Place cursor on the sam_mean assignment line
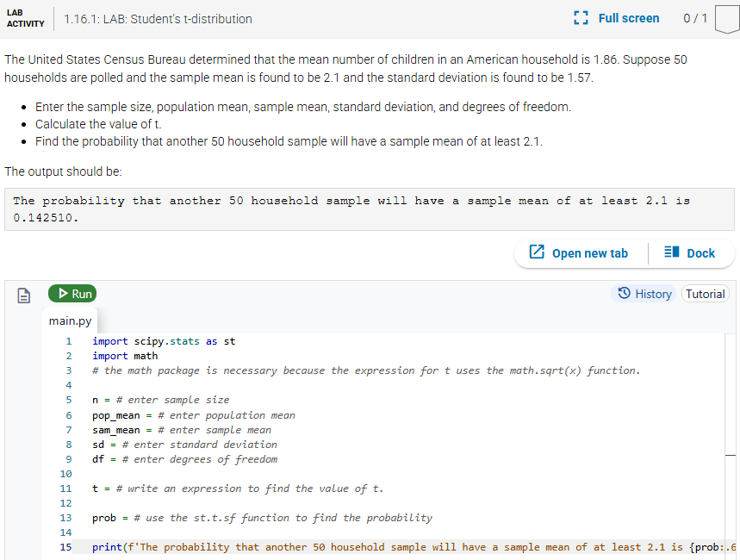The image size is (740, 560). tap(182, 430)
